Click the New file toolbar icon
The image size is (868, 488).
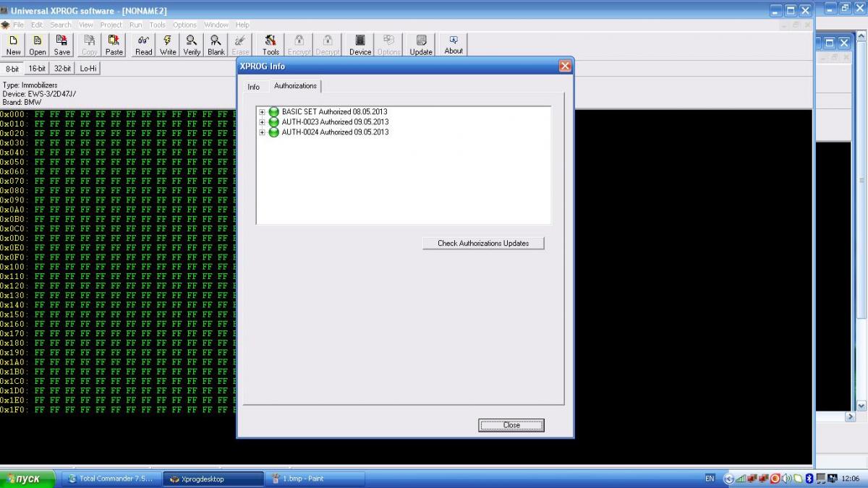coord(13,45)
